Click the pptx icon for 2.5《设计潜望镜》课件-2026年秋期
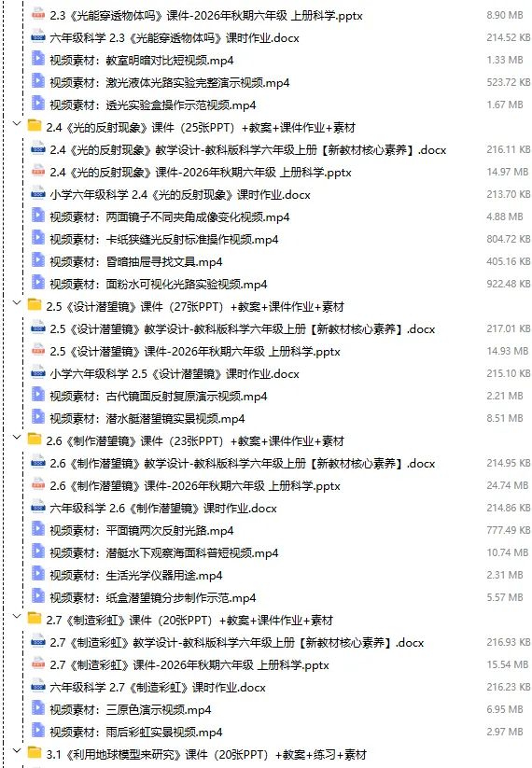Image resolution: width=532 pixels, height=768 pixels. coord(37,351)
